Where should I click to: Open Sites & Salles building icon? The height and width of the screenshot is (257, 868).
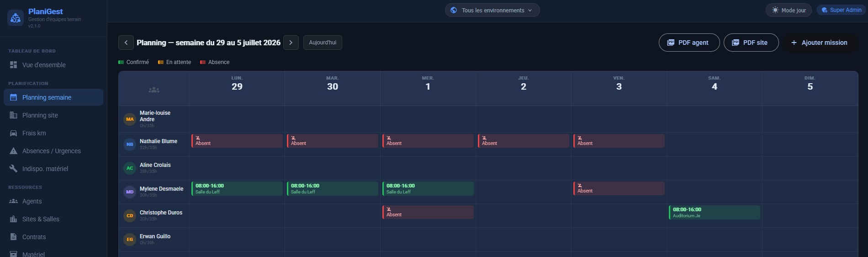tap(14, 219)
